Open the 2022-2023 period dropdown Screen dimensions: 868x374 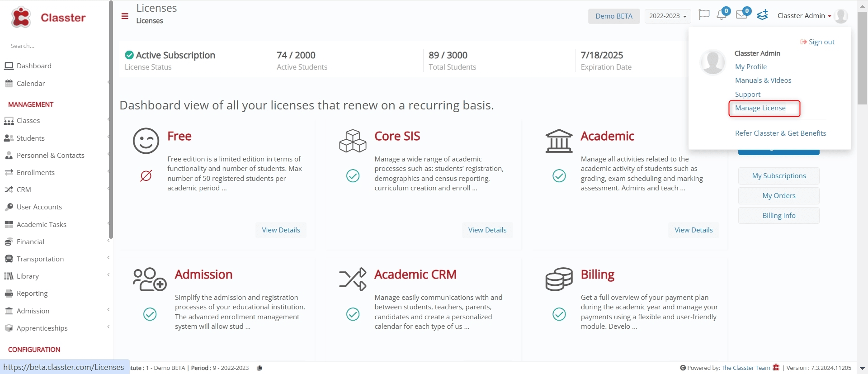pos(668,16)
